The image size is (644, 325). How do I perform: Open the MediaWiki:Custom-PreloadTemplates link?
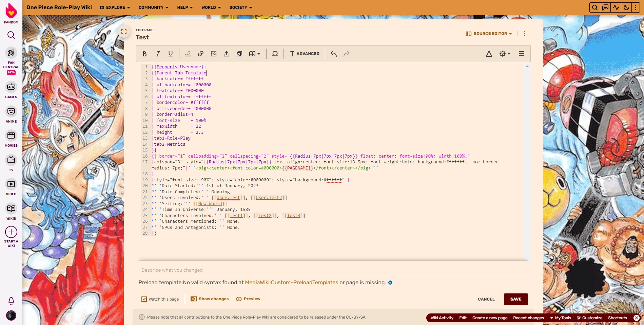click(x=291, y=283)
